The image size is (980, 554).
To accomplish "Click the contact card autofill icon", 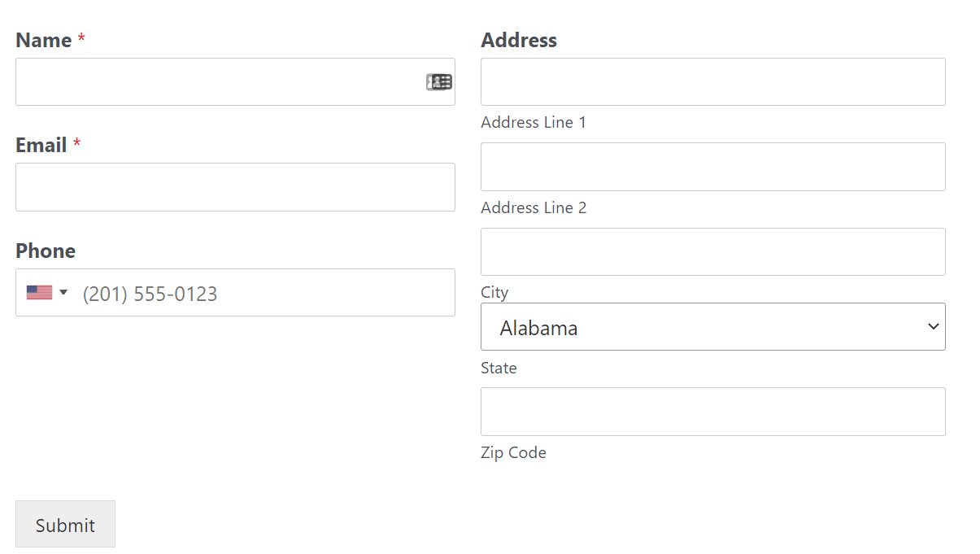I will tap(439, 81).
